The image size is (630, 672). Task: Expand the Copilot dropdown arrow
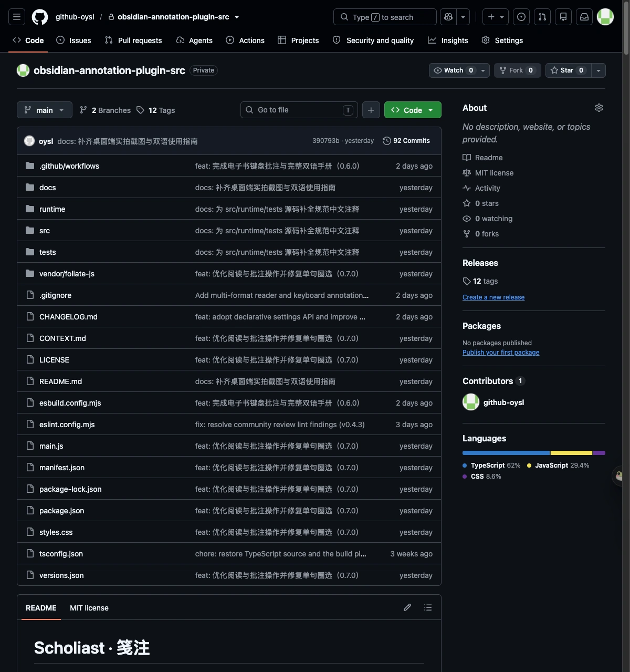tap(463, 17)
